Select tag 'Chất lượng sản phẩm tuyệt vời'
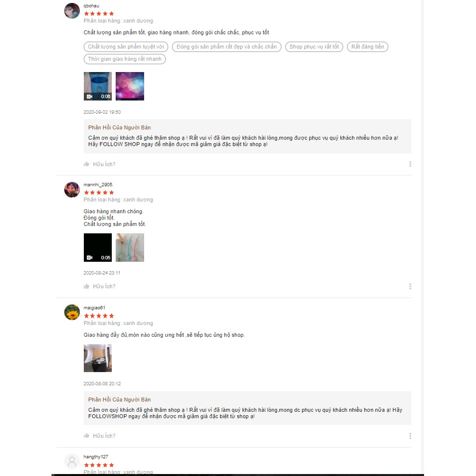Screen dimensions: 476x476 click(126, 47)
